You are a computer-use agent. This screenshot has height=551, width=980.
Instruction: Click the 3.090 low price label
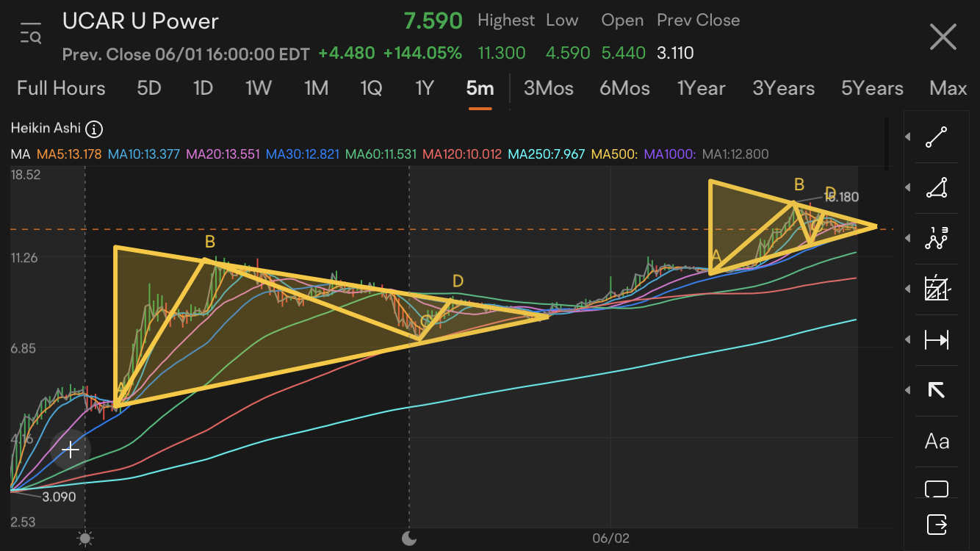(x=58, y=497)
